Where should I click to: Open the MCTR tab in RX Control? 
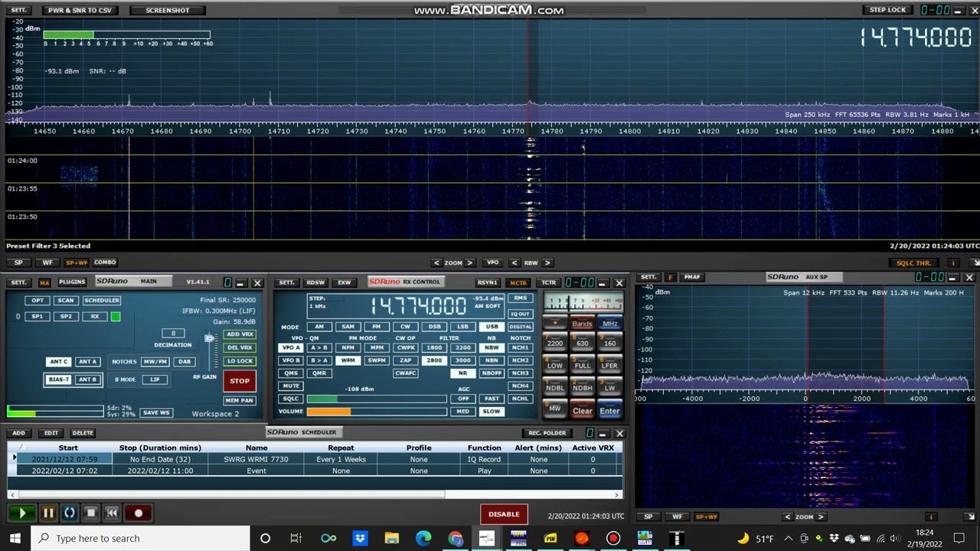click(x=518, y=283)
